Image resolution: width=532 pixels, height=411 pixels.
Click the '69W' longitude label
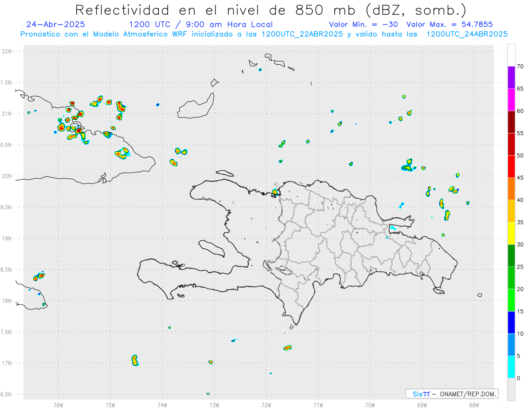[x=422, y=405]
